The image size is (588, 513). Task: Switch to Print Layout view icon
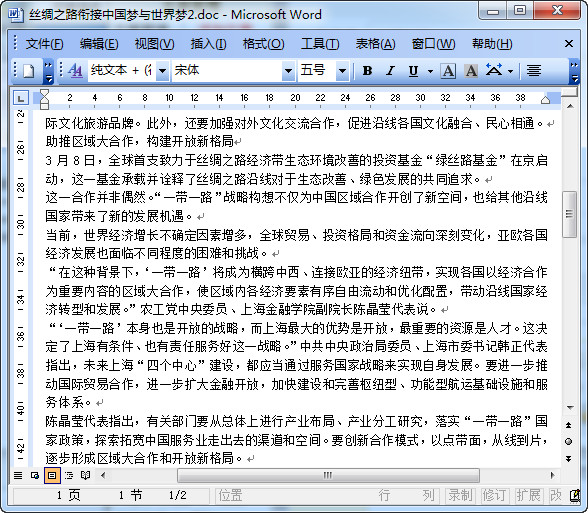52,476
